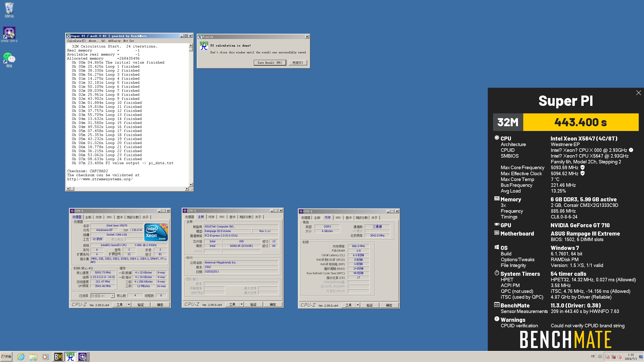
Task: Click 验证 button in middle CPU-Z window
Action: click(253, 304)
